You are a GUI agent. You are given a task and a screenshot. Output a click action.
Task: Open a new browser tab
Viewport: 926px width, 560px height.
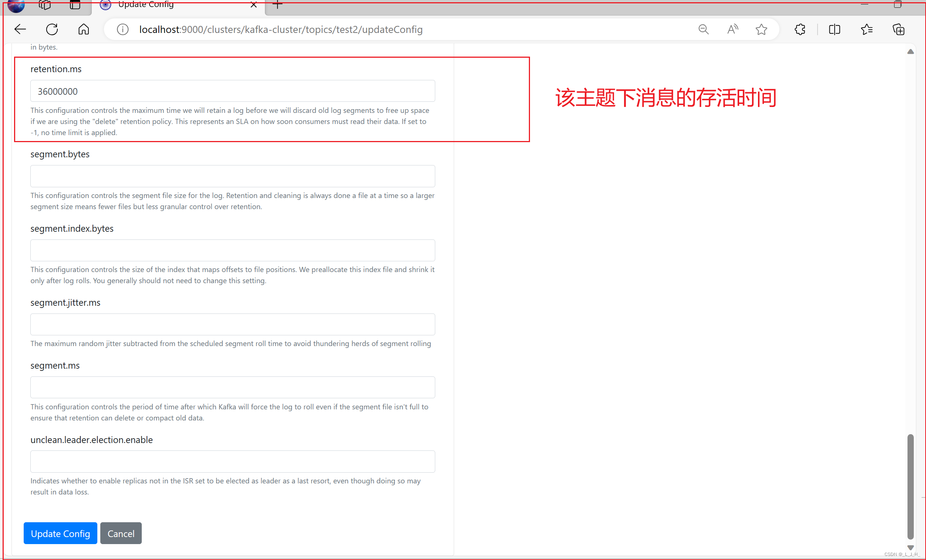(277, 5)
